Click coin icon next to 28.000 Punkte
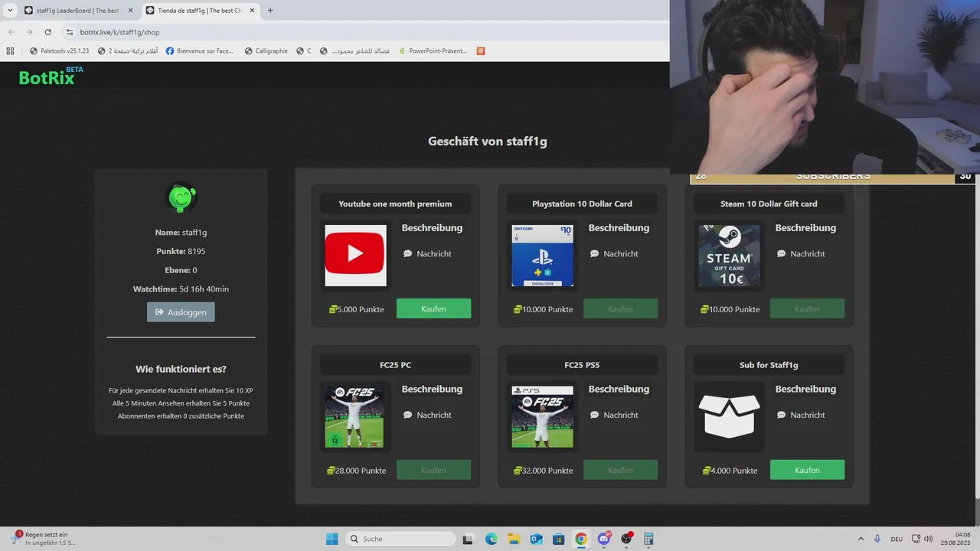The width and height of the screenshot is (980, 551). click(x=330, y=471)
